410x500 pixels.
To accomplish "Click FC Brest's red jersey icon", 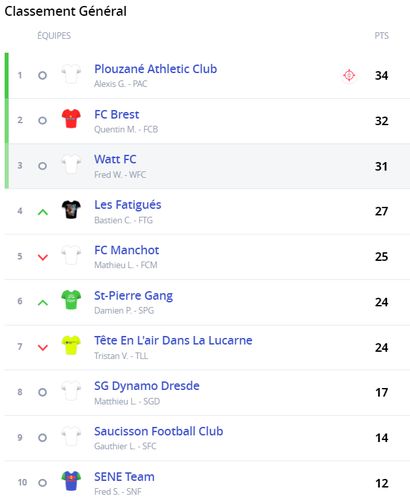I will (x=71, y=118).
